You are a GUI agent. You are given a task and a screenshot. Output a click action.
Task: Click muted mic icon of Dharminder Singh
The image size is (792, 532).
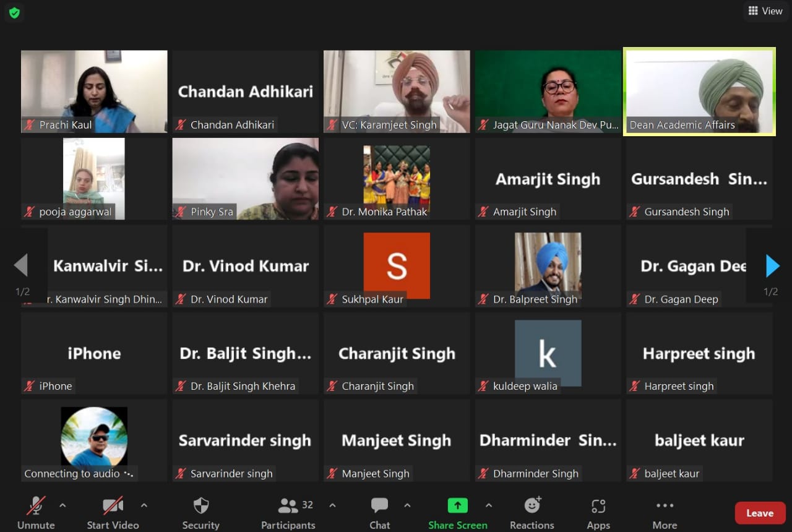483,474
